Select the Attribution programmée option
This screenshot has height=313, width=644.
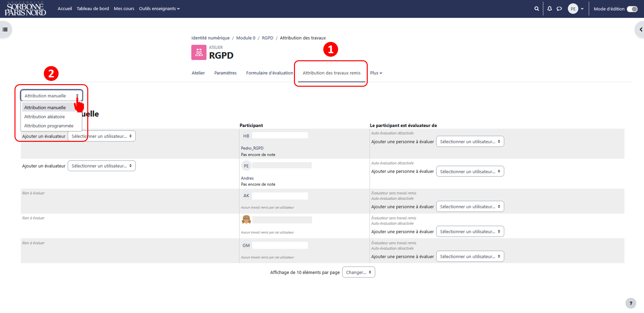pyautogui.click(x=49, y=126)
